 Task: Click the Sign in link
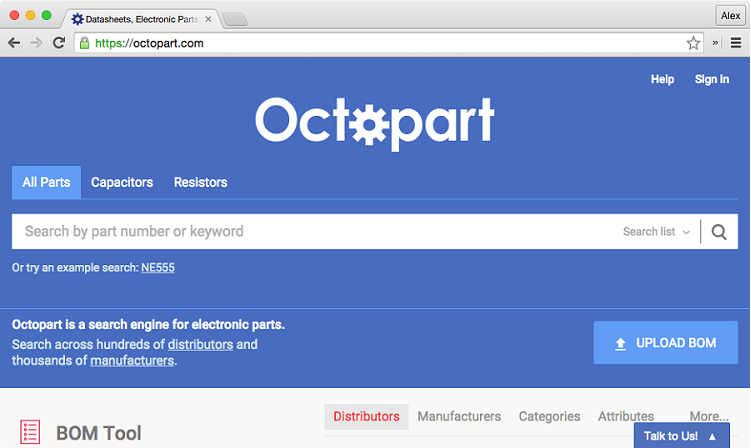click(x=712, y=79)
